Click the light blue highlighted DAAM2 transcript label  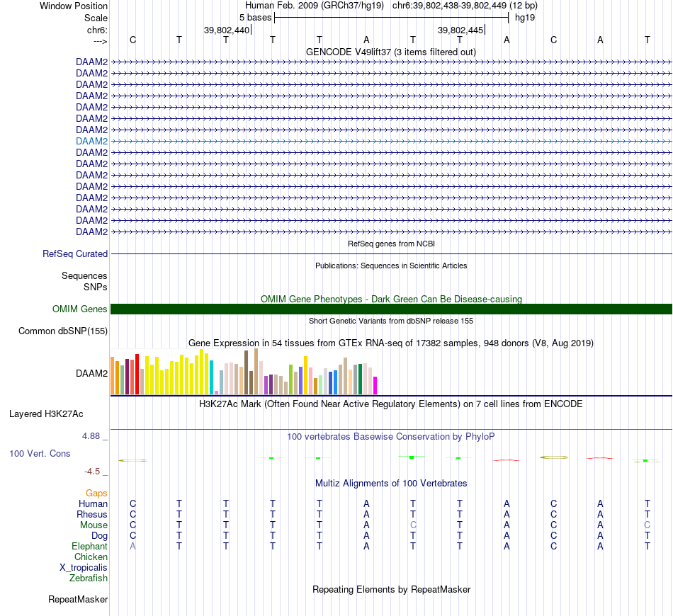point(91,141)
